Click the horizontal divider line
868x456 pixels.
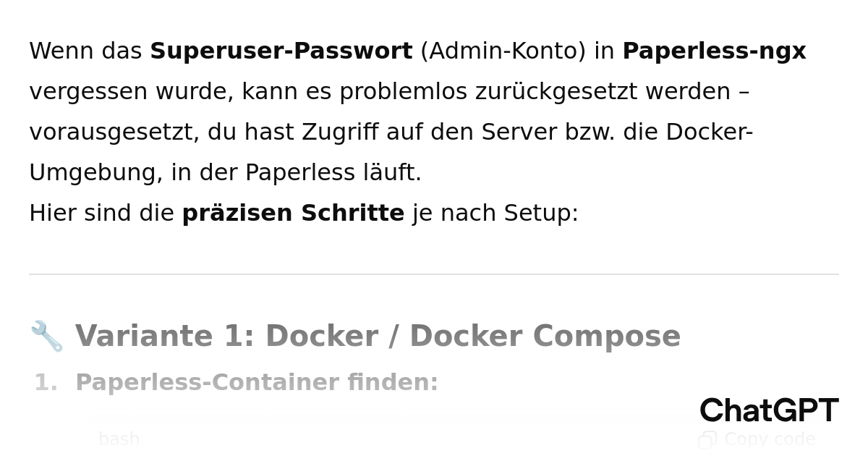pyautogui.click(x=434, y=274)
